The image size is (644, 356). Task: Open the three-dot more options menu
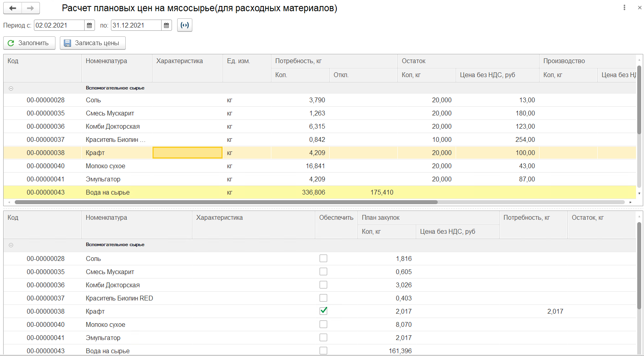[624, 8]
